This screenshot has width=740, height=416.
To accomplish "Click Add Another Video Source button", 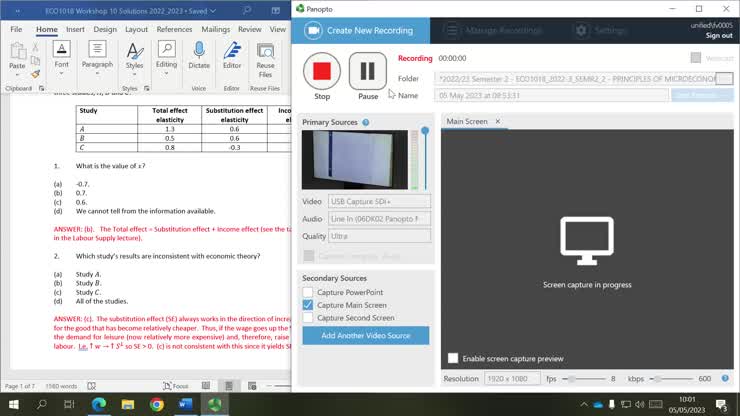I will (x=365, y=335).
